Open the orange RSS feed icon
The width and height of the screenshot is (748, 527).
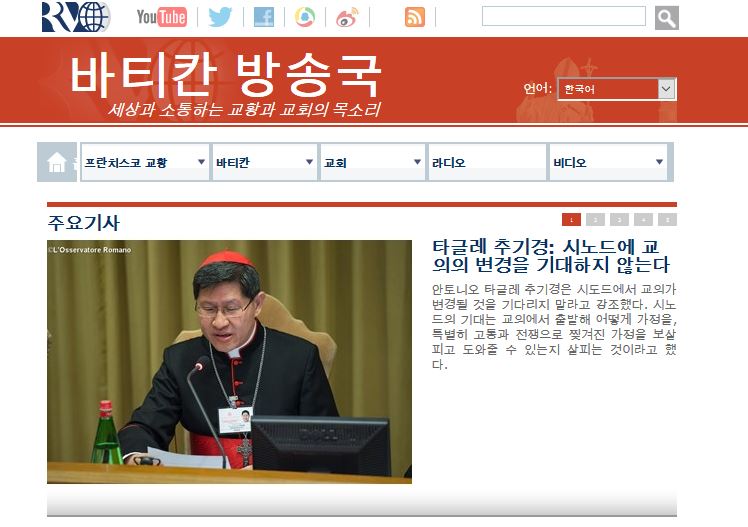point(415,17)
